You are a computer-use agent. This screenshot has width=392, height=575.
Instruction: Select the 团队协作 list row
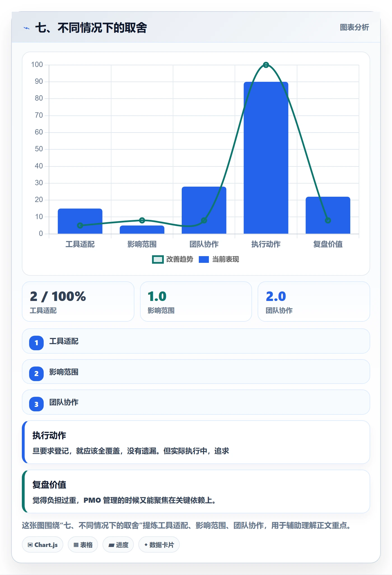[196, 402]
